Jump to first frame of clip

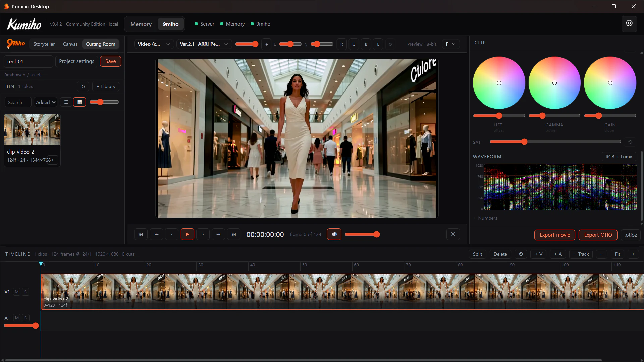141,234
